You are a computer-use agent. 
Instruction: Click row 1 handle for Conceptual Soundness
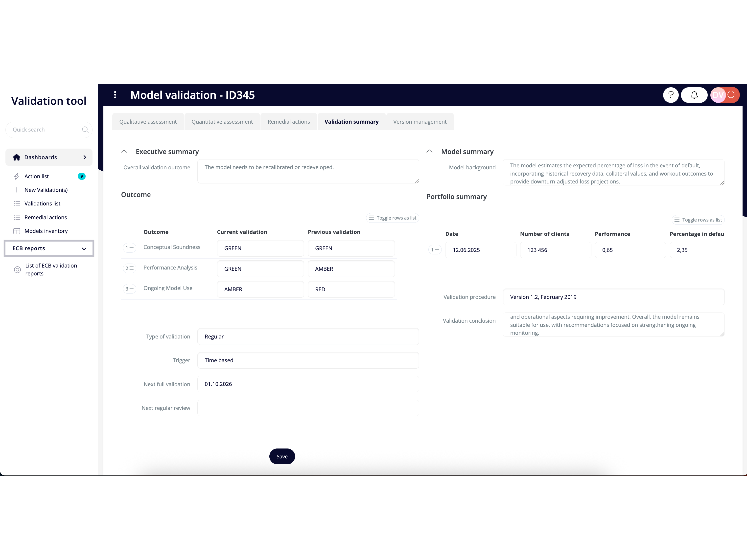click(129, 248)
